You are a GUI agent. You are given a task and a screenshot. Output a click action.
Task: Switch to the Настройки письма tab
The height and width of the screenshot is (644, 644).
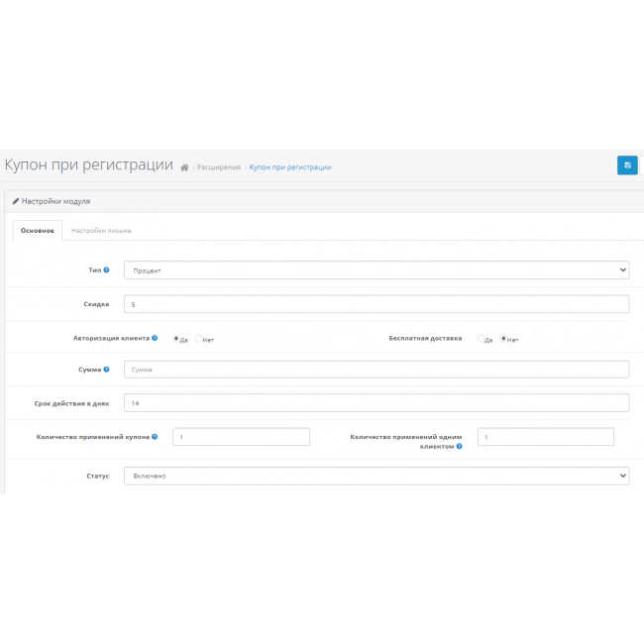coord(101,230)
